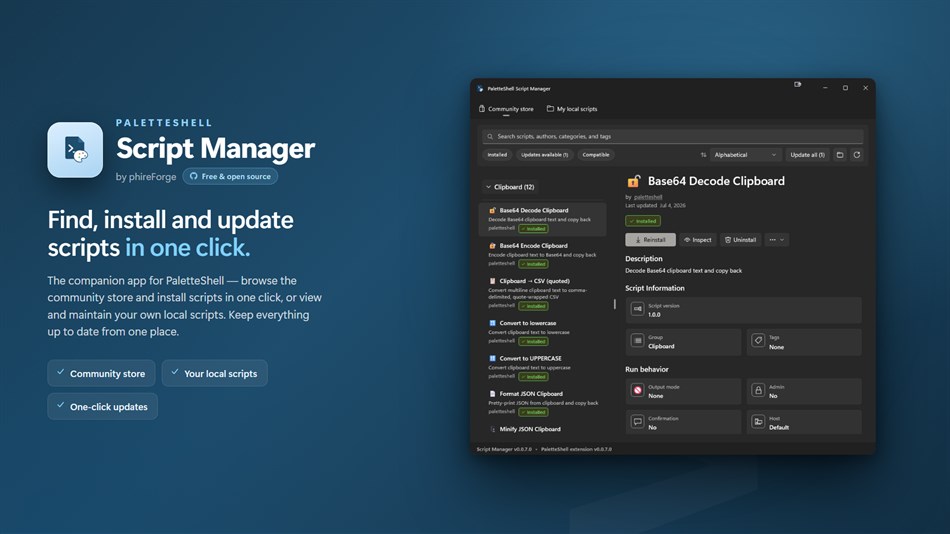Click the Host folder icon
The height and width of the screenshot is (534, 950).
pos(758,422)
